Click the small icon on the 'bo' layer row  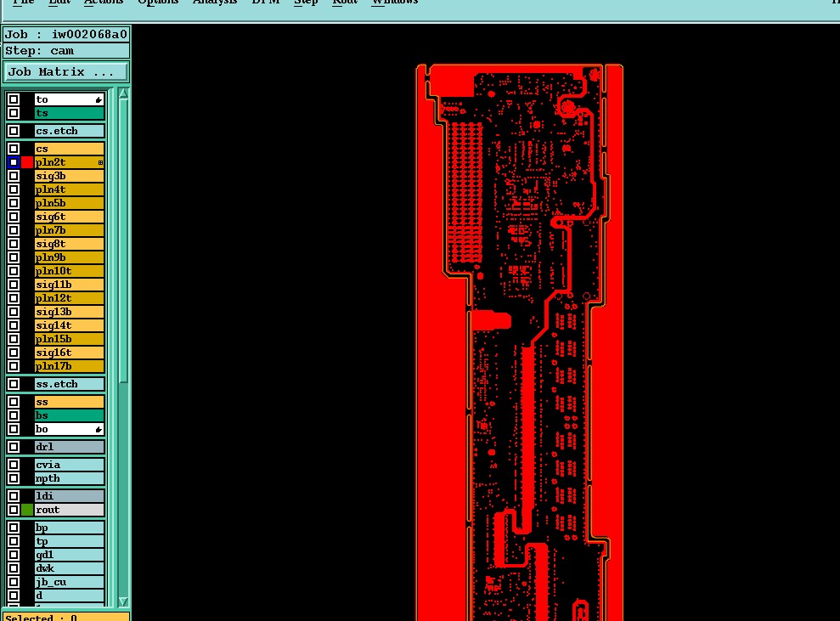point(99,429)
